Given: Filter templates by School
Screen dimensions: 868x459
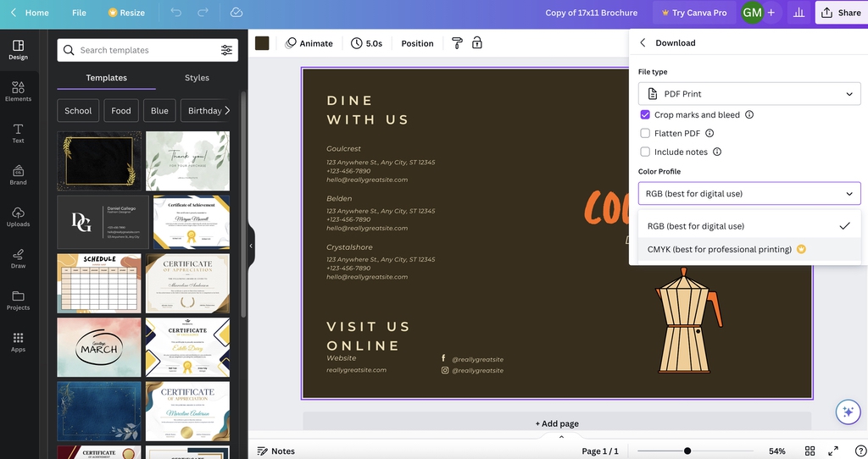Looking at the screenshot, I should click(x=78, y=111).
